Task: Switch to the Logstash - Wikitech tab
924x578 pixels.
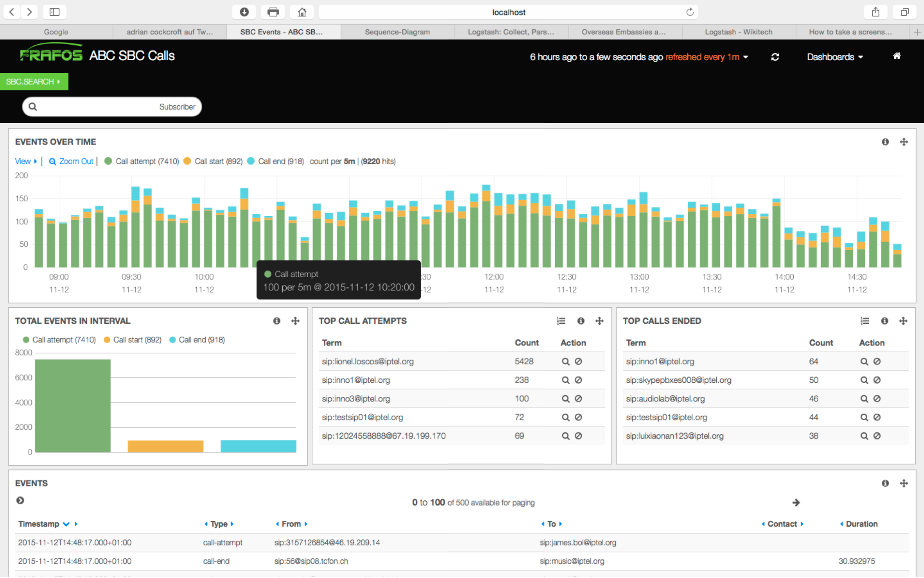Action: [x=738, y=32]
